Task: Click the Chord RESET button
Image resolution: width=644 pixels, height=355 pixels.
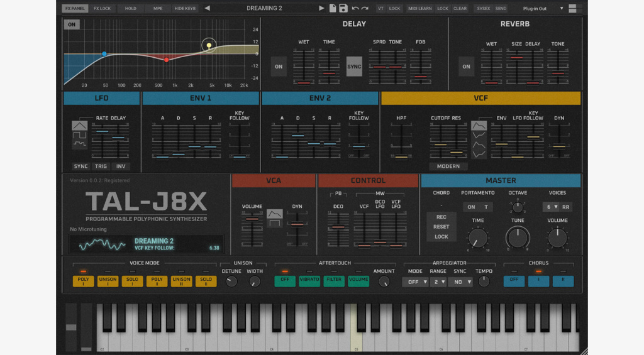Action: [441, 227]
